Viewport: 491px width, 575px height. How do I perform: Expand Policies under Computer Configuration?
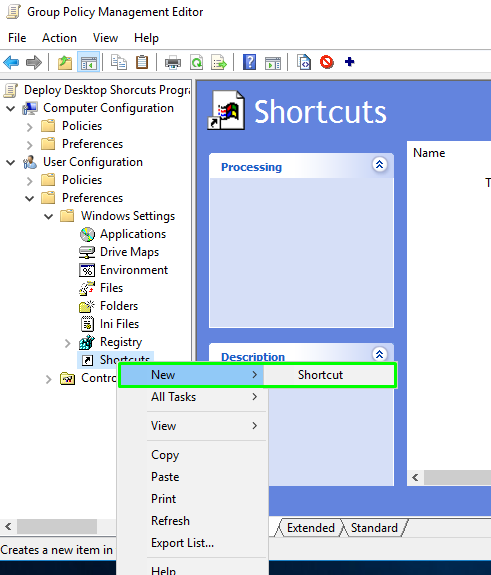tap(30, 127)
